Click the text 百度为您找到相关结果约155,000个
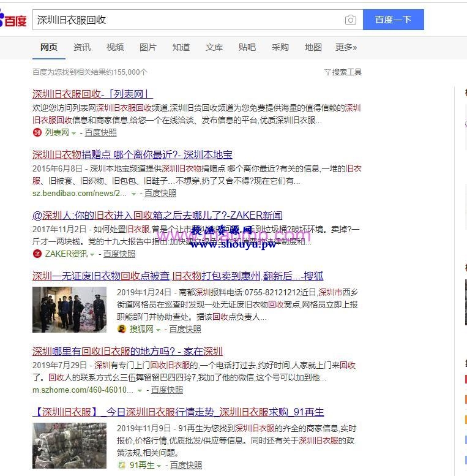 90,72
